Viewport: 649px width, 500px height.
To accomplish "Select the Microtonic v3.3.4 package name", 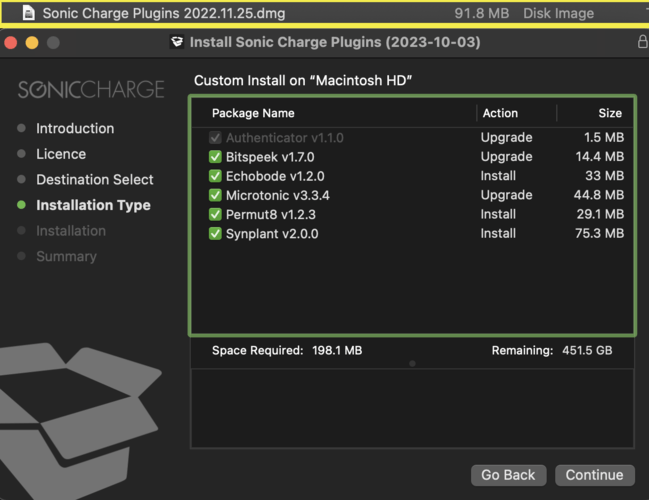I will click(278, 195).
